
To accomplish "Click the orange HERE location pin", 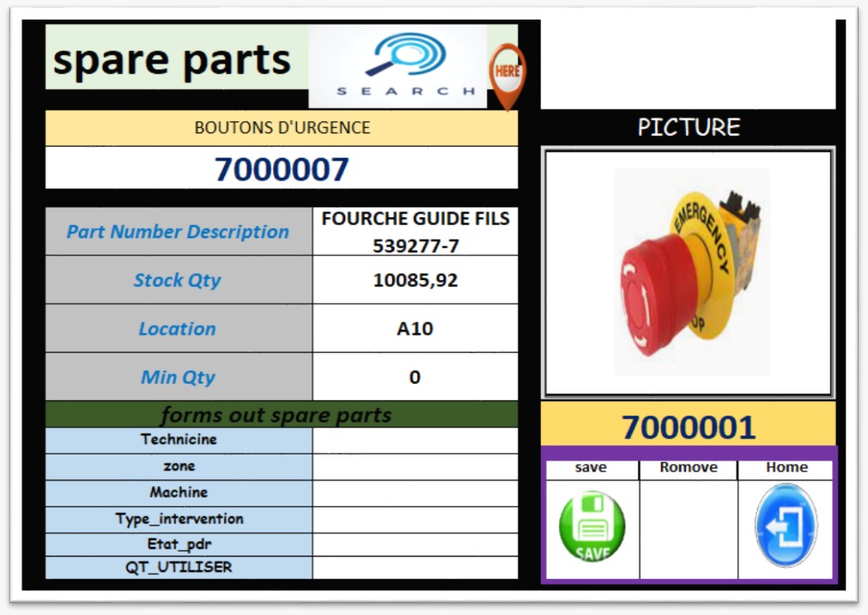I will pos(507,73).
